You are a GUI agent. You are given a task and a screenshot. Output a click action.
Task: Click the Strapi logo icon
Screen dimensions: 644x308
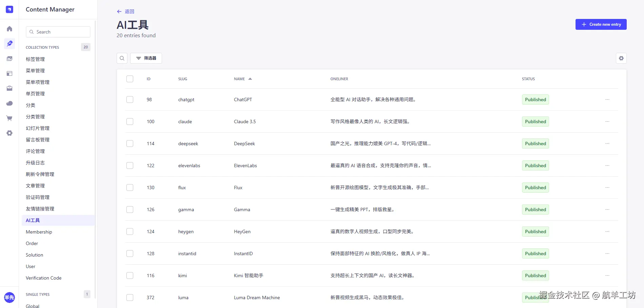(x=9, y=9)
